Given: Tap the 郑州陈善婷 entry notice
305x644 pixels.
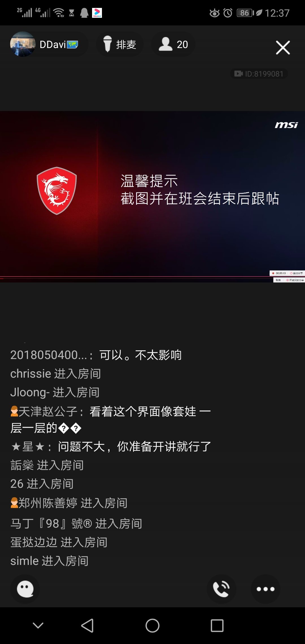Looking at the screenshot, I should 69,503.
